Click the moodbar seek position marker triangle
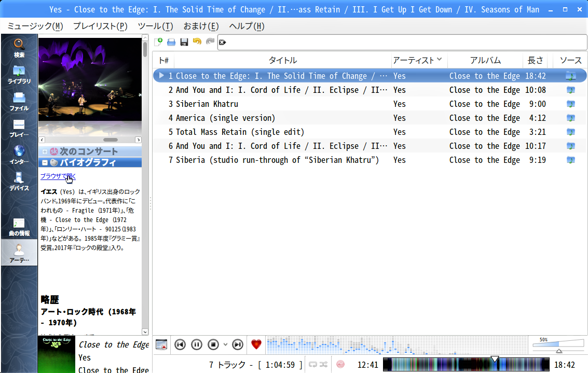This screenshot has width=588, height=373. [495, 359]
